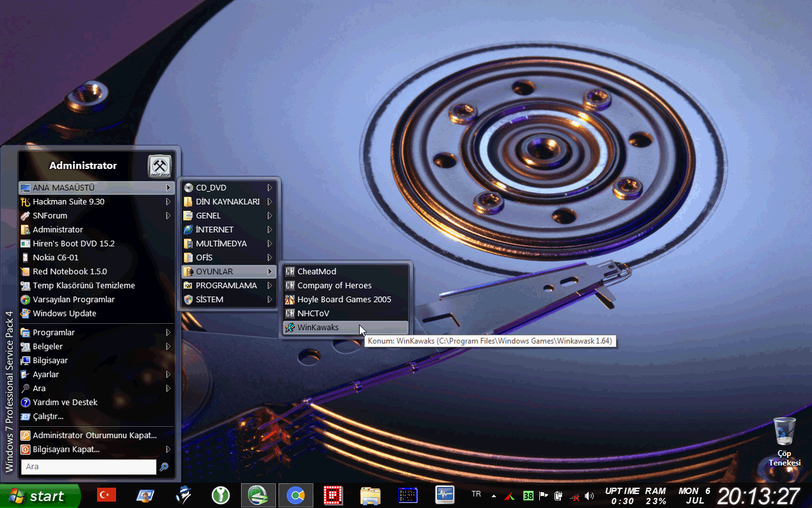Click the RAM 23% indicator

656,496
